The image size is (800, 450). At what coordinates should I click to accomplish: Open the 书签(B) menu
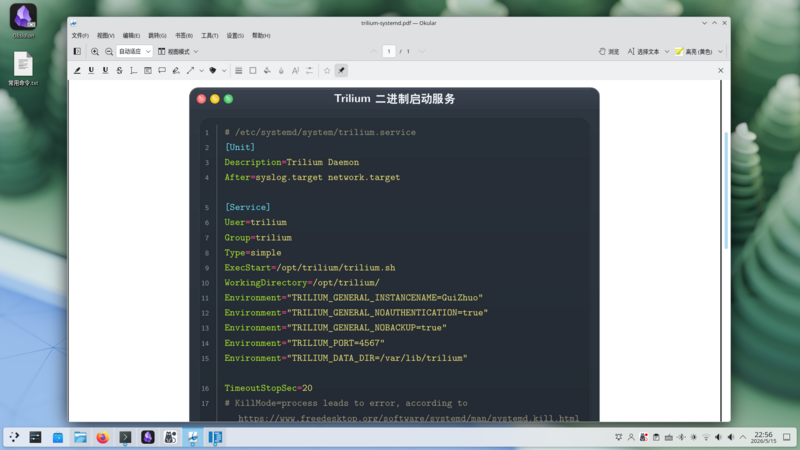(x=184, y=36)
